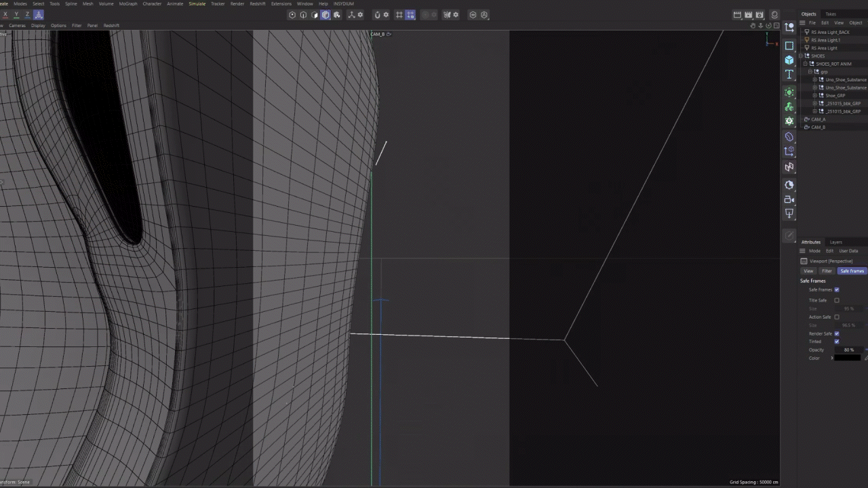Screen dimensions: 868x488
Task: Disable the Safe Frames checkbox
Action: point(836,290)
